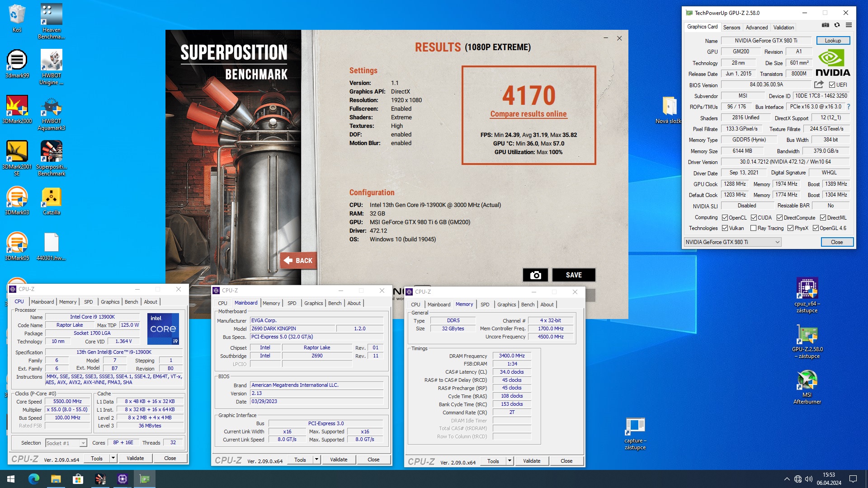868x488 pixels.
Task: Click the SAVE button in Superposition
Action: (574, 275)
